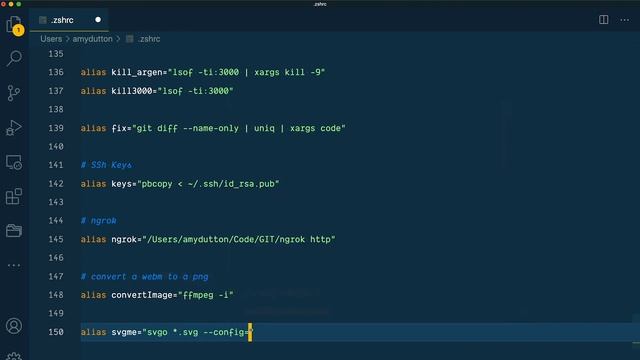
Task: Close .zshrc tab via unsaved dot
Action: 98,20
